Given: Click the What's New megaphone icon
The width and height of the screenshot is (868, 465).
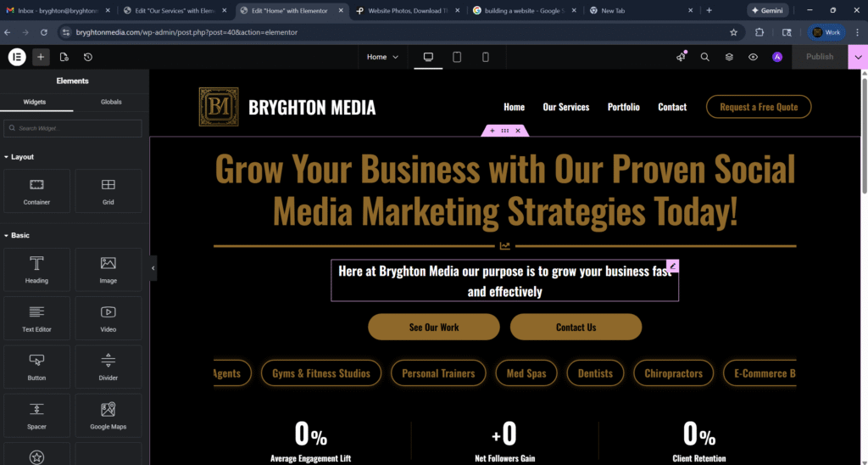Looking at the screenshot, I should point(681,57).
